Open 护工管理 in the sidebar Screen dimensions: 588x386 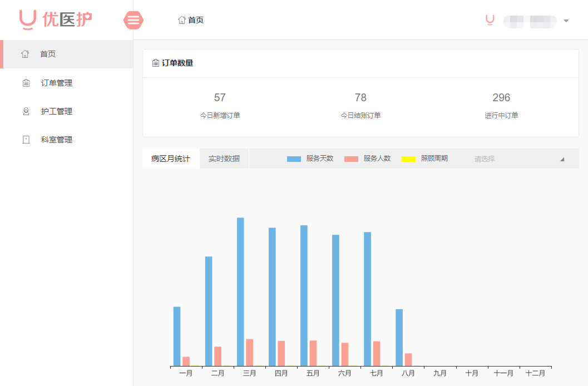[67, 111]
